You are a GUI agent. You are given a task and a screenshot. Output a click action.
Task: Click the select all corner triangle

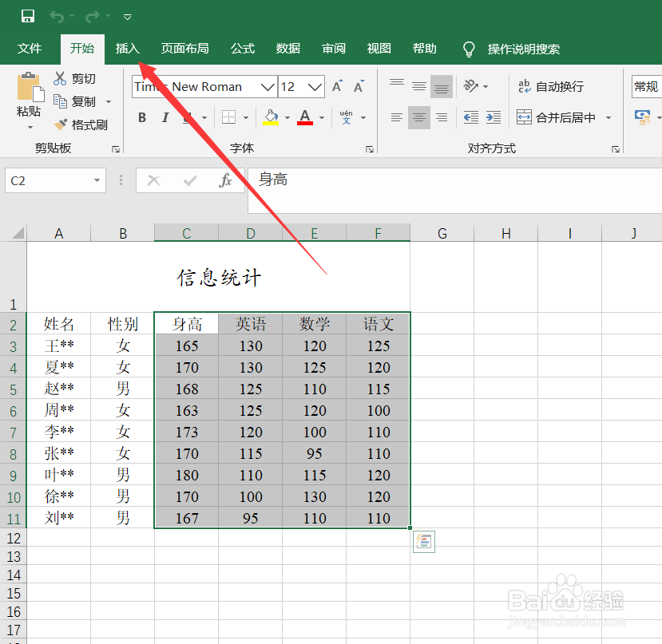(18, 233)
